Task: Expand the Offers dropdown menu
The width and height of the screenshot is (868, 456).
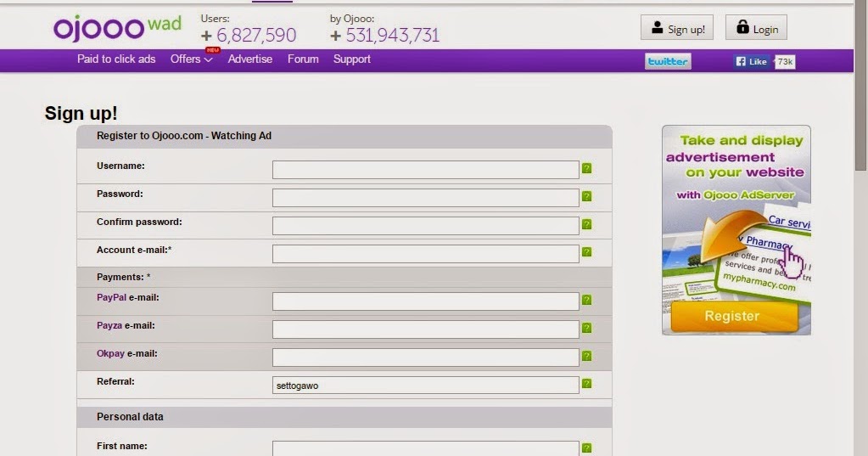Action: [192, 59]
